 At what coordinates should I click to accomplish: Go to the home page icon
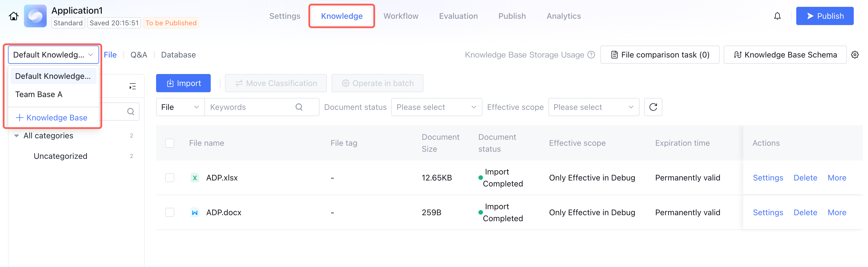[x=13, y=16]
